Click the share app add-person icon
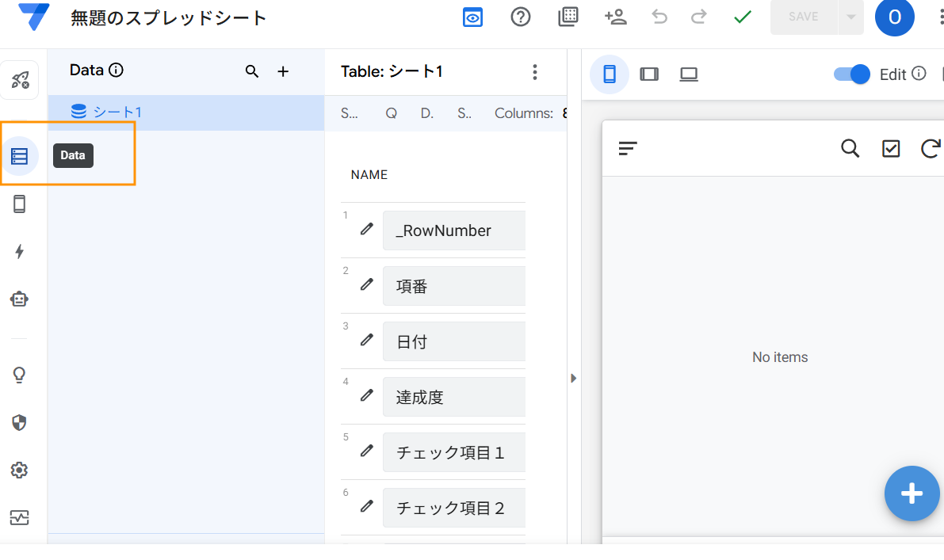This screenshot has height=560, width=944. (x=615, y=17)
